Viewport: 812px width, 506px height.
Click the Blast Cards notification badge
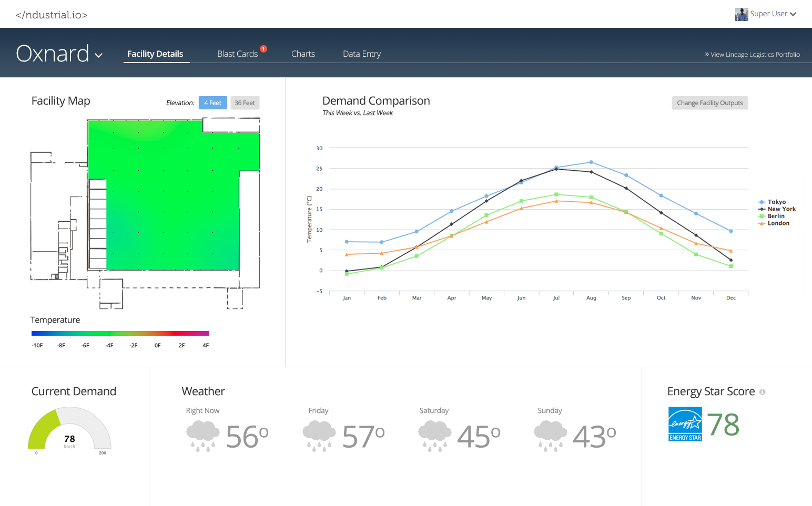pos(263,49)
